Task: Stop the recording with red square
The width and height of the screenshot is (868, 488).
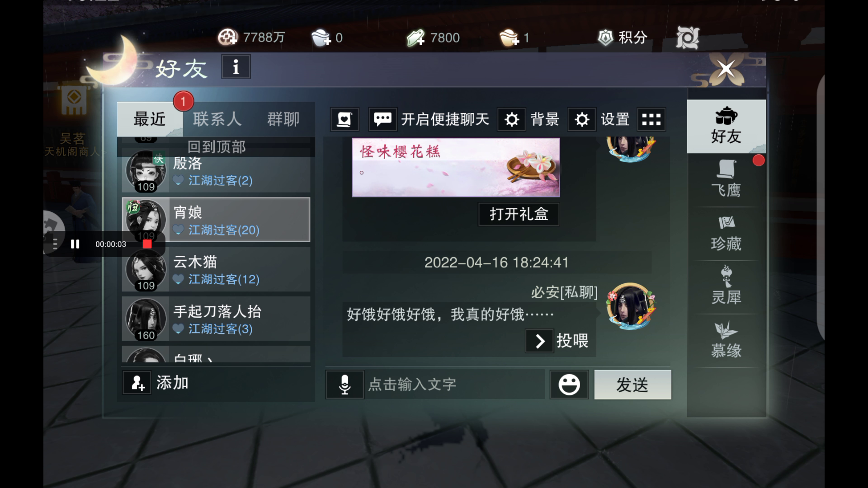Action: click(x=147, y=244)
